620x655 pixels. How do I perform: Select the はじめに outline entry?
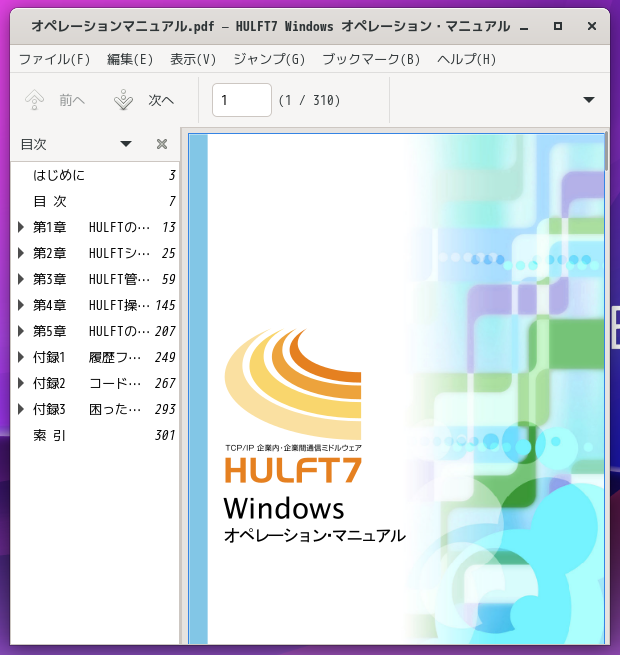(x=95, y=175)
